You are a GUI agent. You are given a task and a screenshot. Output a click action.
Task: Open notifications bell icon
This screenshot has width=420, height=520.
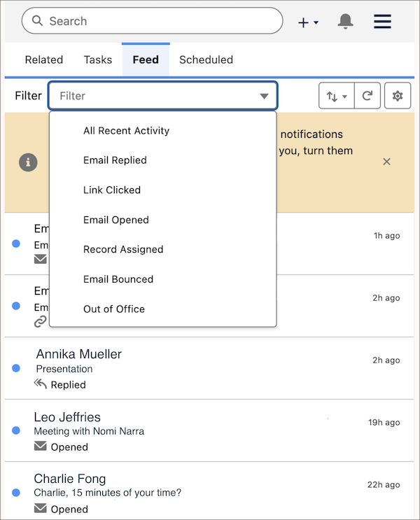[x=345, y=22]
